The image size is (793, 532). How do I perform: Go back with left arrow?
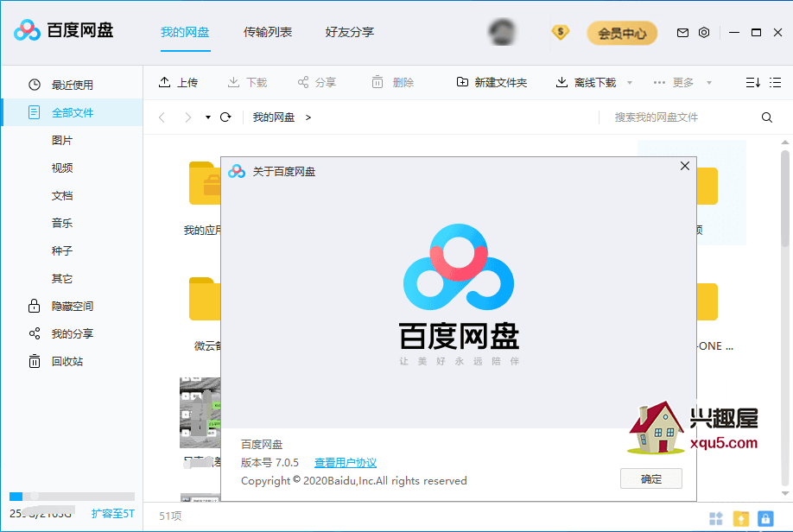[162, 117]
